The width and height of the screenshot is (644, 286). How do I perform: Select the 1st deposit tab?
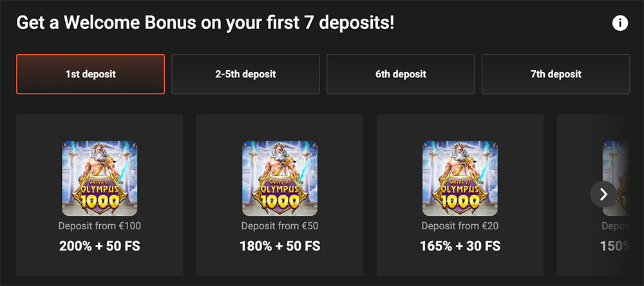click(x=90, y=74)
